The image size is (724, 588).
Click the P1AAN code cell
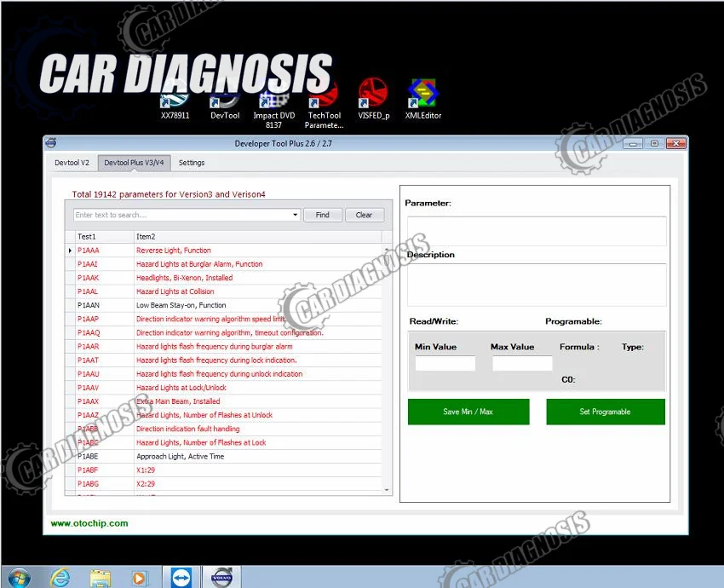tap(105, 305)
